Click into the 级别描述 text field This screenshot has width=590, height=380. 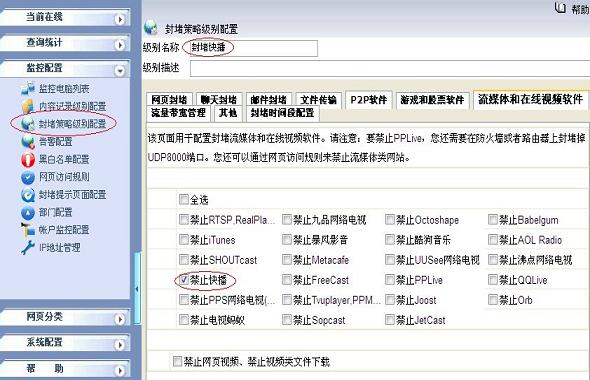pos(390,68)
